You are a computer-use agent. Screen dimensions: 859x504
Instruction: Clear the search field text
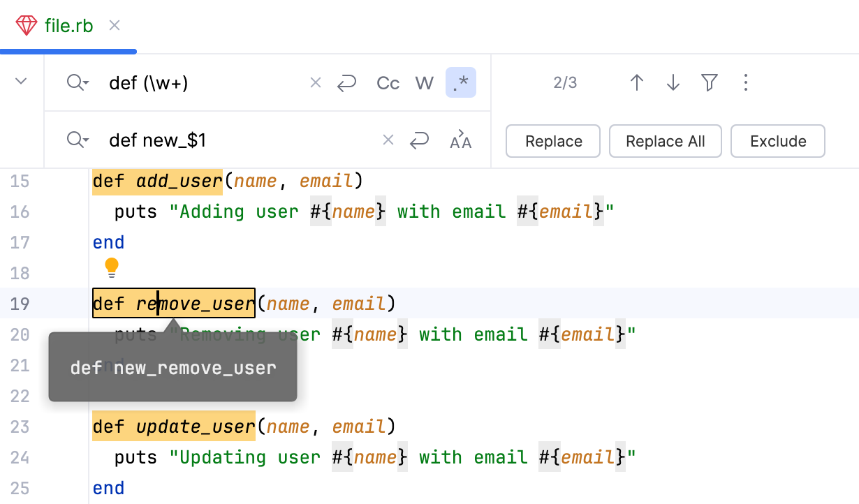pos(316,83)
